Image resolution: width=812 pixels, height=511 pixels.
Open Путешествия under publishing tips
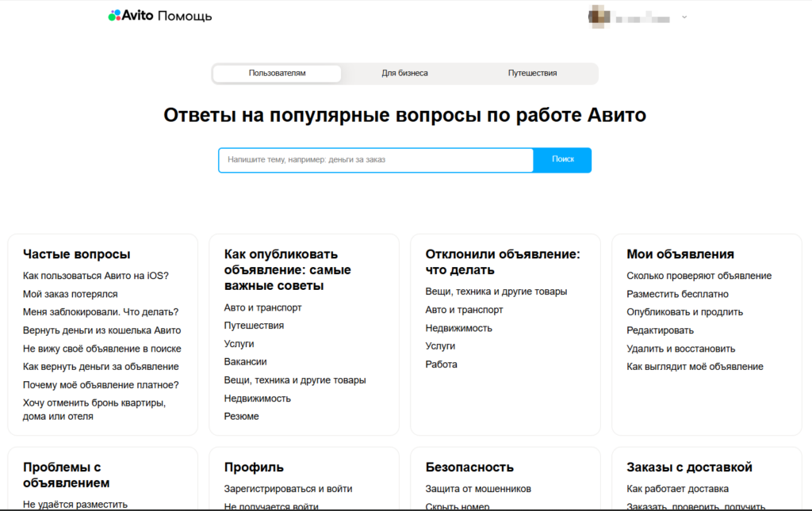[254, 326]
